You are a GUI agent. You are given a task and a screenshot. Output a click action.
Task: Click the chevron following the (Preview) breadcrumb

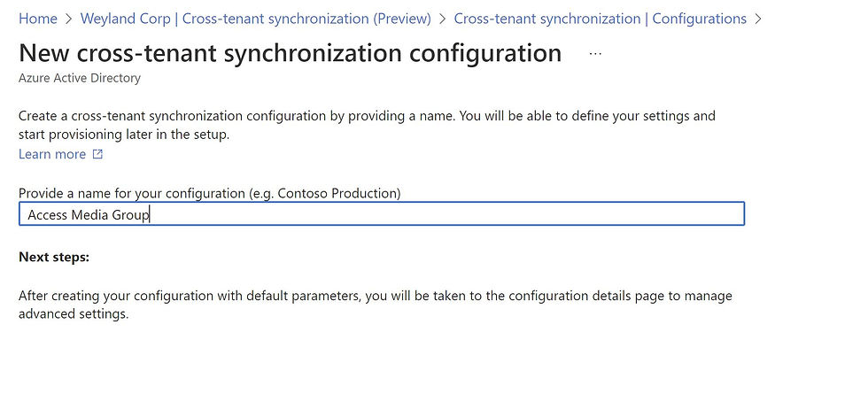(x=442, y=19)
